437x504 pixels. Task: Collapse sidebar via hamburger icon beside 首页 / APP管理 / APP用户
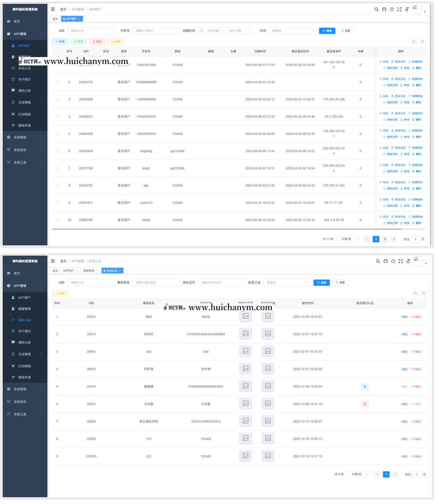53,9
